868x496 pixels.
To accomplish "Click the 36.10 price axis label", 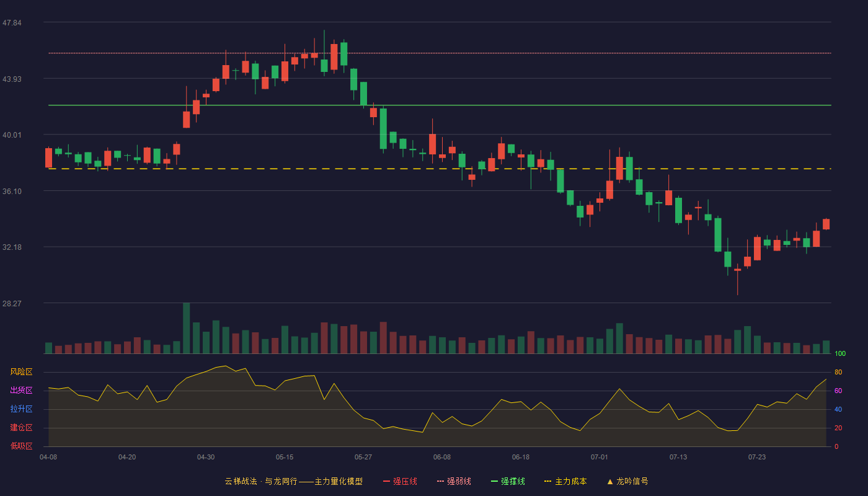I will 12,192.
